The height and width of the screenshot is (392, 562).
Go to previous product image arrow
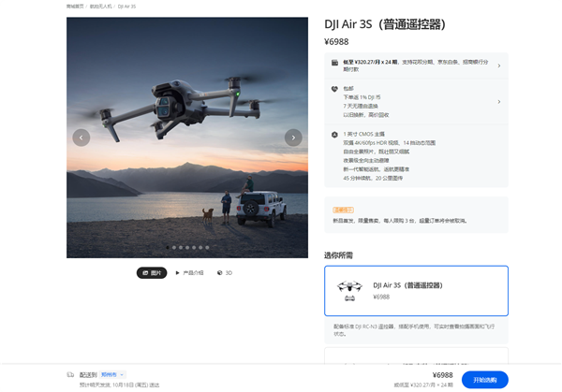click(81, 138)
